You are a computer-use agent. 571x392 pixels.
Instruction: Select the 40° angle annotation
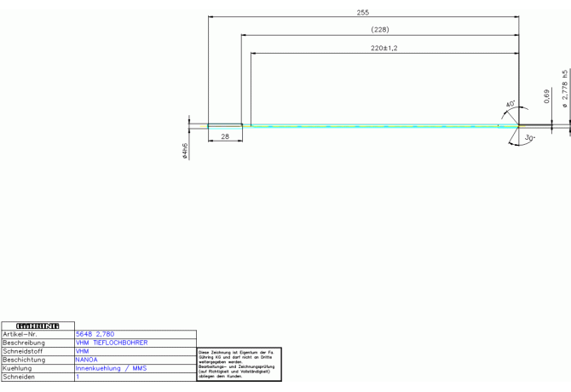coord(510,106)
